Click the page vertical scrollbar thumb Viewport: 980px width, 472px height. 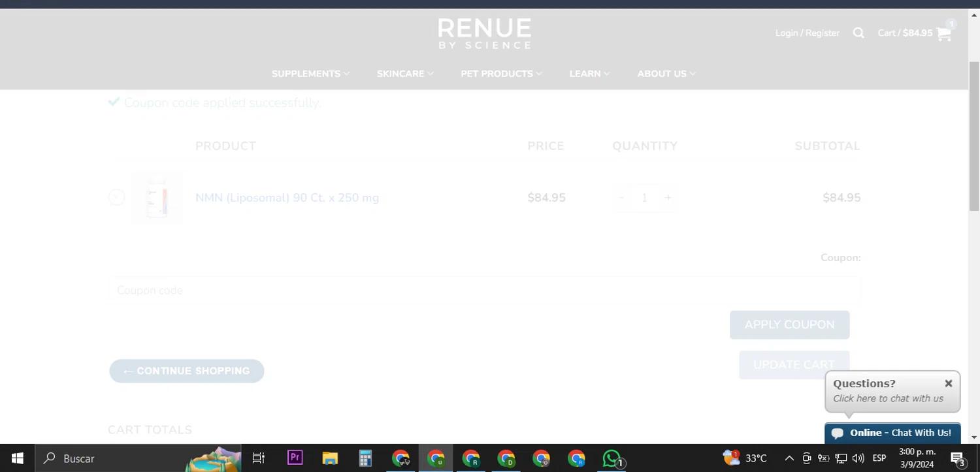tap(974, 136)
